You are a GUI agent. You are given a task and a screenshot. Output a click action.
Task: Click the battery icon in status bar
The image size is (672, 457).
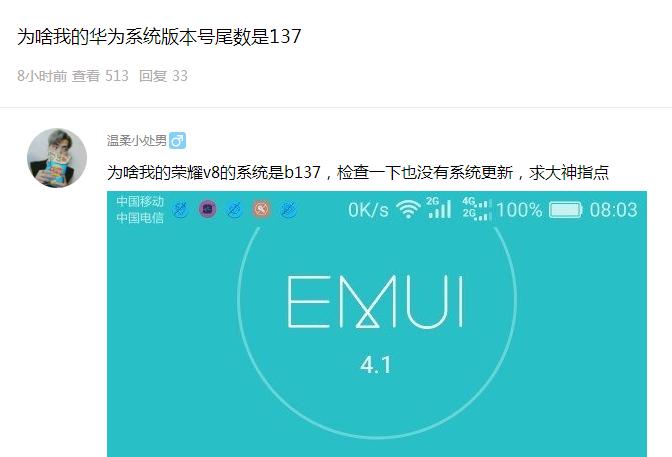click(566, 210)
